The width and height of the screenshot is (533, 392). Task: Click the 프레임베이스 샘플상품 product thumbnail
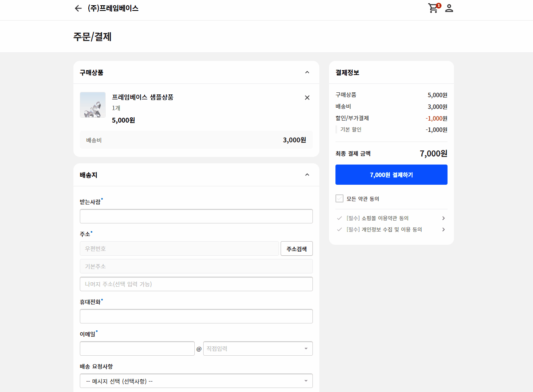pyautogui.click(x=93, y=105)
